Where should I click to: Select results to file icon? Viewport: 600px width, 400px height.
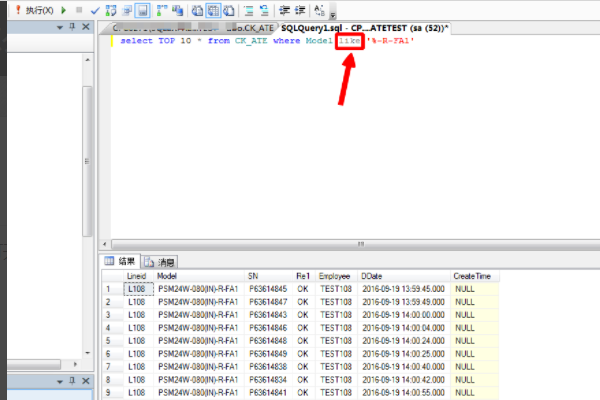[229, 11]
